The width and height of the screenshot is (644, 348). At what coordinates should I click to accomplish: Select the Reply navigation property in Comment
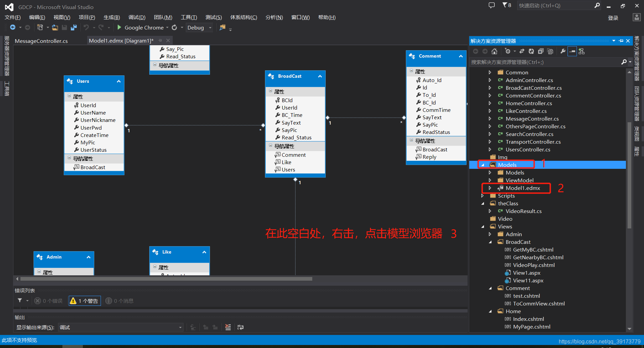[x=429, y=157]
